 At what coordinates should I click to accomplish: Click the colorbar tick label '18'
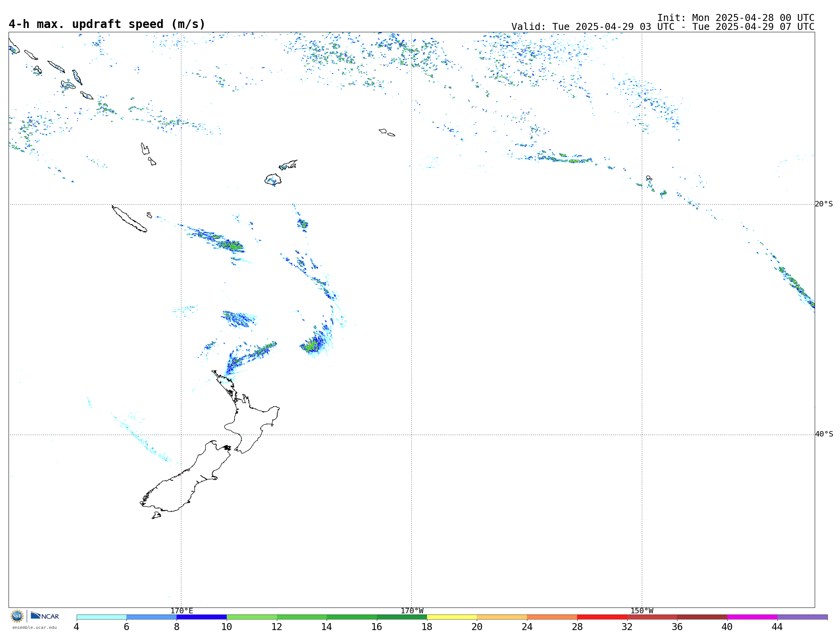427,627
